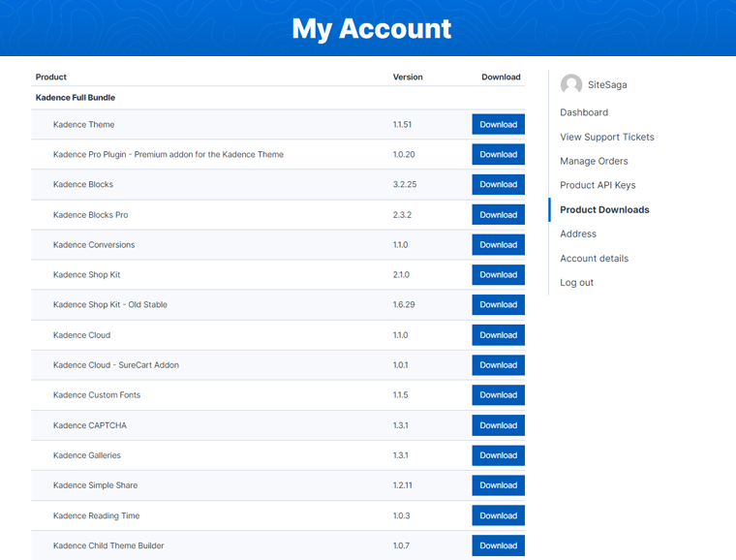This screenshot has height=560, width=736.
Task: Click the Kadence Custom Fonts name
Action: click(97, 394)
